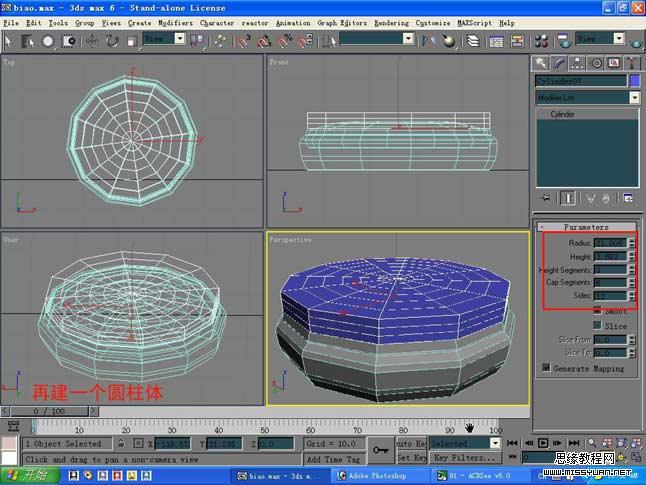Switch to the Modify command panel tab
This screenshot has height=485, width=646.
[559, 63]
